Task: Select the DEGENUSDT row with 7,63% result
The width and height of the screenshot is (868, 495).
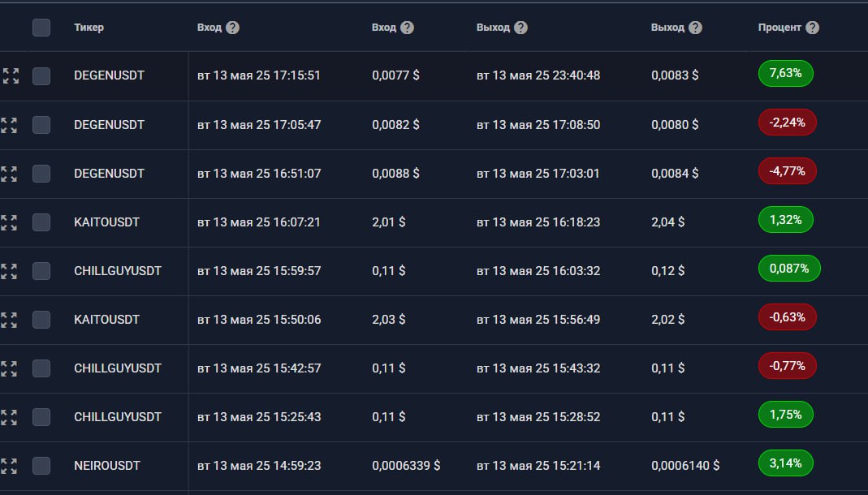Action: (41, 76)
